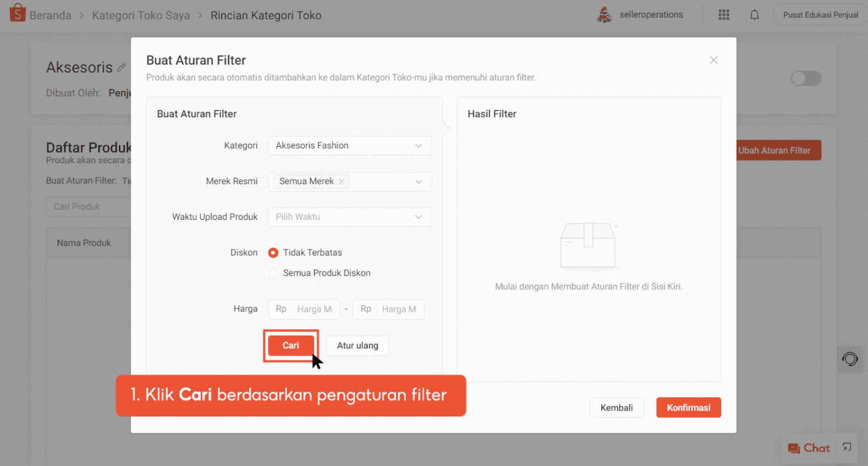
Task: Click the Hasil Filter heading
Action: click(492, 114)
